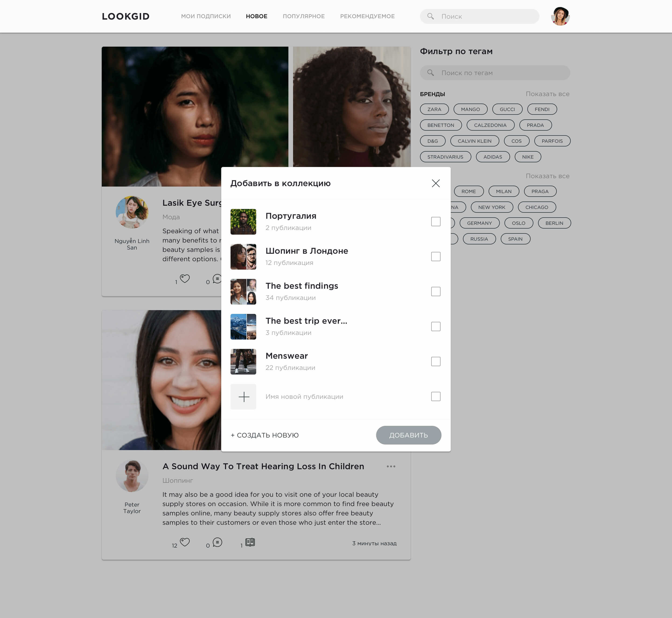The height and width of the screenshot is (618, 672).
Task: Toggle checkbox for Menswear collection
Action: coord(436,361)
